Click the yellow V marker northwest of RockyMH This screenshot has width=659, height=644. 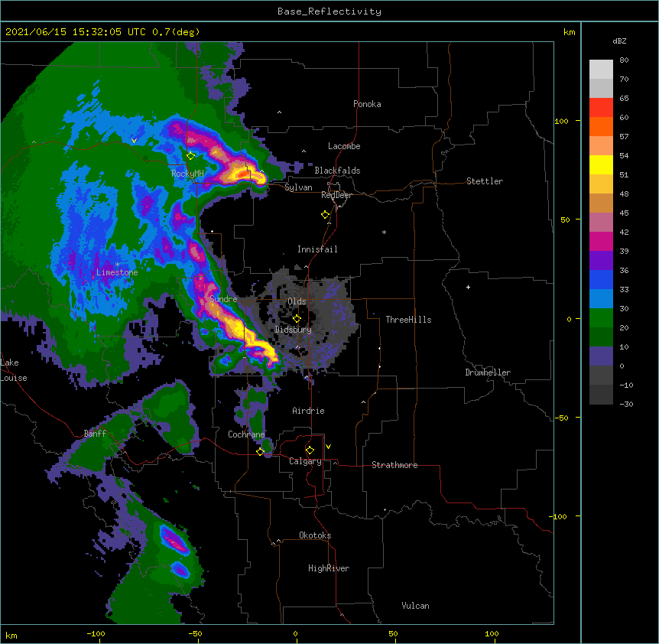pyautogui.click(x=134, y=141)
